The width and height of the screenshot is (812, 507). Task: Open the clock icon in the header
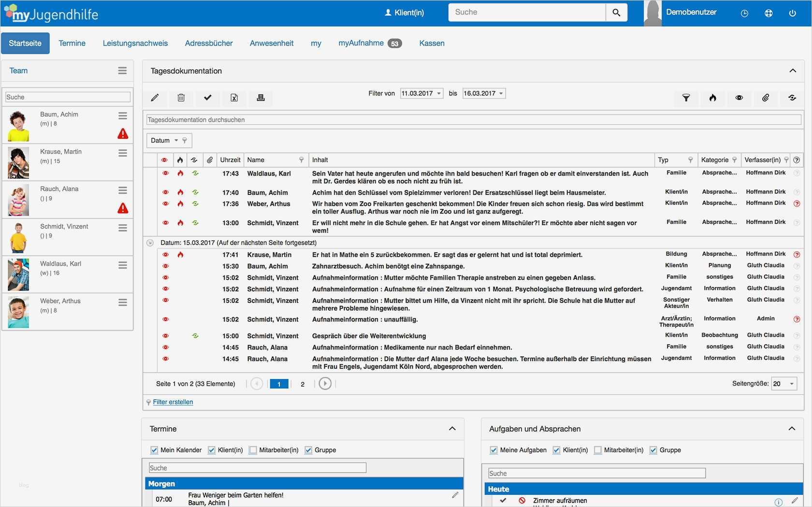744,13
